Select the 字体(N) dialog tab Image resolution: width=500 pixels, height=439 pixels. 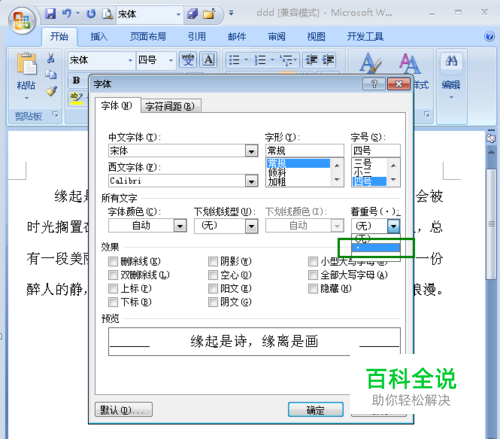(117, 106)
